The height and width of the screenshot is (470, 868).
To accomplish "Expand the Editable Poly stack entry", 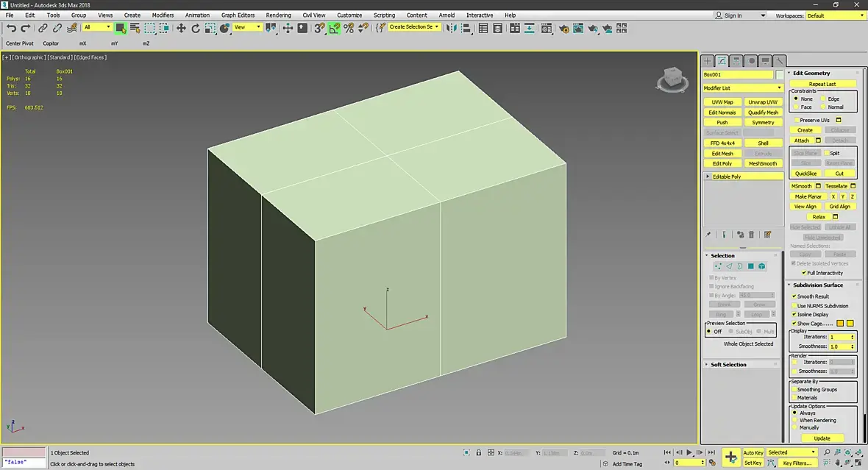I will (x=708, y=177).
